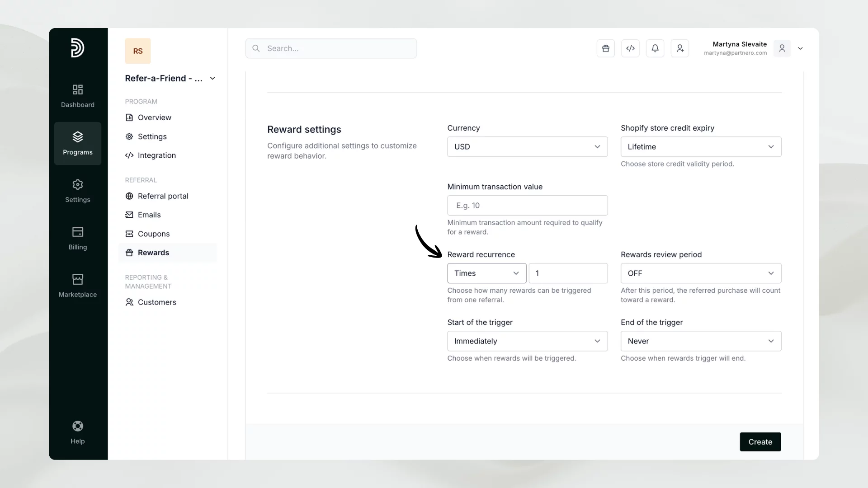Click the Minimum transaction value field
Viewport: 868px width, 488px height.
[x=527, y=206]
